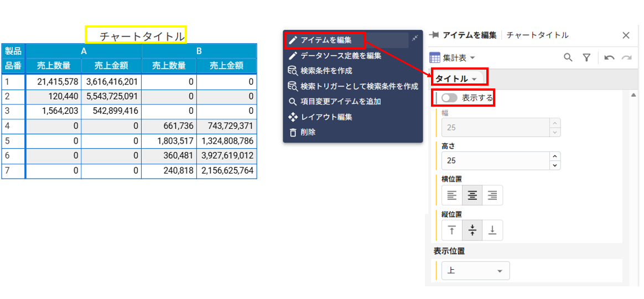The width and height of the screenshot is (644, 299).
Task: Set vertical position to bottom align
Action: coord(492,230)
